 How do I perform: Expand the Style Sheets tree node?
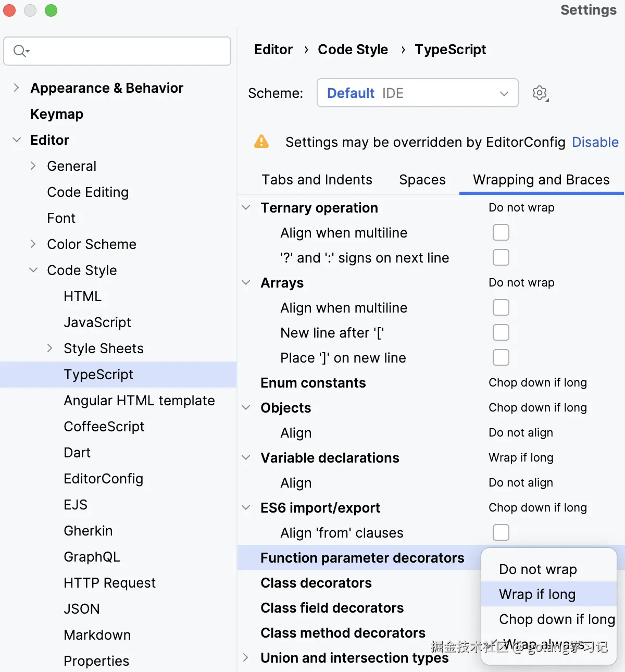pyautogui.click(x=49, y=348)
